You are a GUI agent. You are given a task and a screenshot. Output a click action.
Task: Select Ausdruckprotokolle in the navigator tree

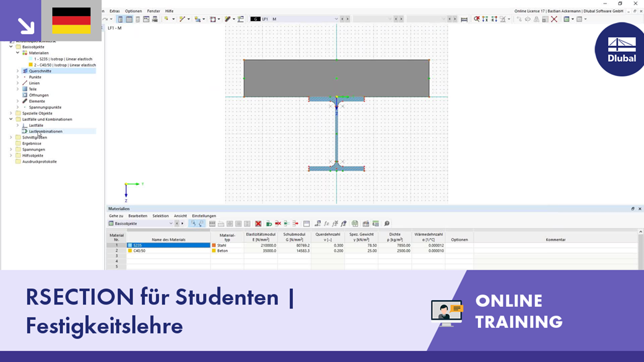[x=40, y=162]
